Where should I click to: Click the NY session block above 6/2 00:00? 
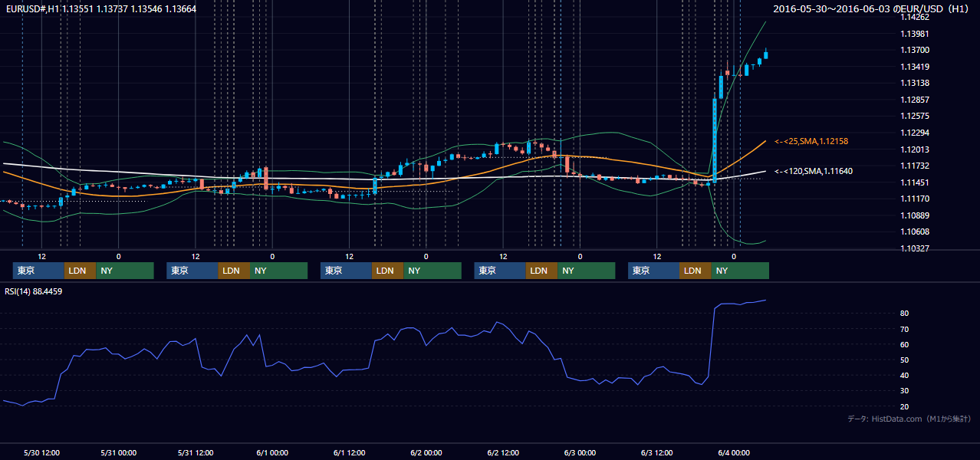(x=432, y=271)
